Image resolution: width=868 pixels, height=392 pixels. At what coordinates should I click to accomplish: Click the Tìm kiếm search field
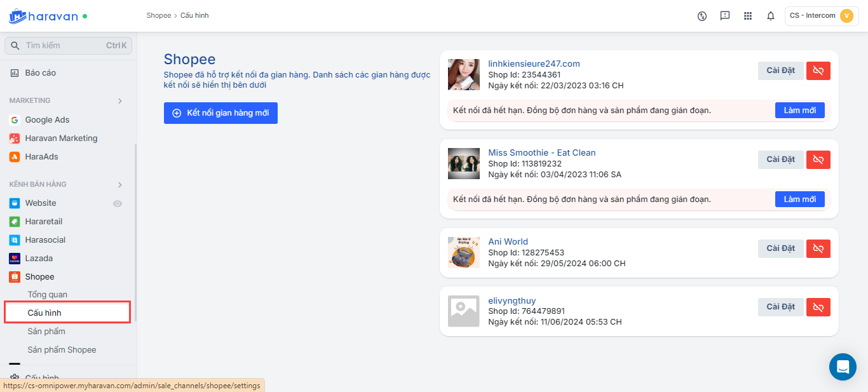[x=69, y=46]
